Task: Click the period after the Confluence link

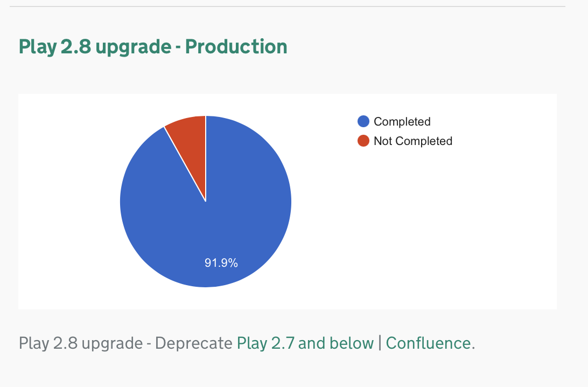Action: pyautogui.click(x=473, y=348)
